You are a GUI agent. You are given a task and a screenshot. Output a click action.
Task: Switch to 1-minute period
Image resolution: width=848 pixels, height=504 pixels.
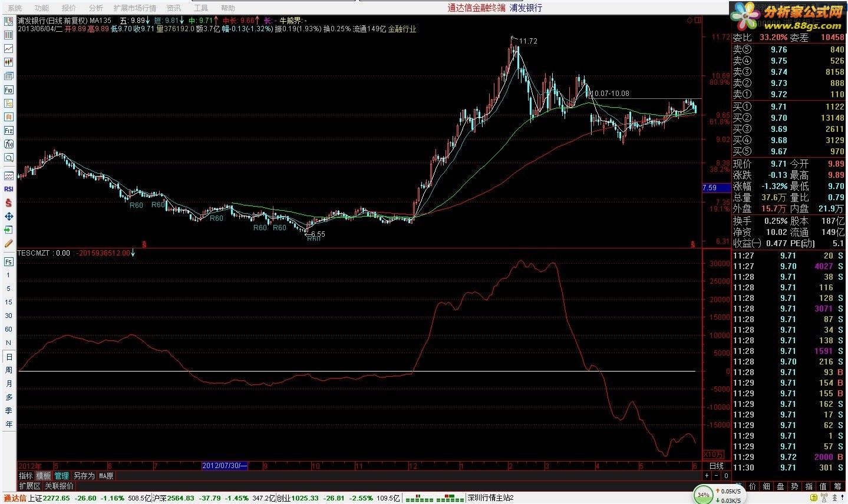click(8, 275)
